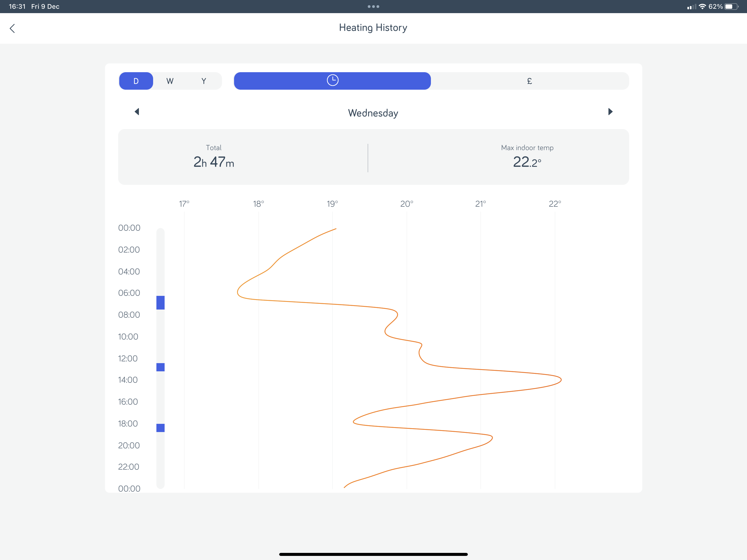Tap the home indicator bar
The width and height of the screenshot is (747, 560).
point(373,554)
